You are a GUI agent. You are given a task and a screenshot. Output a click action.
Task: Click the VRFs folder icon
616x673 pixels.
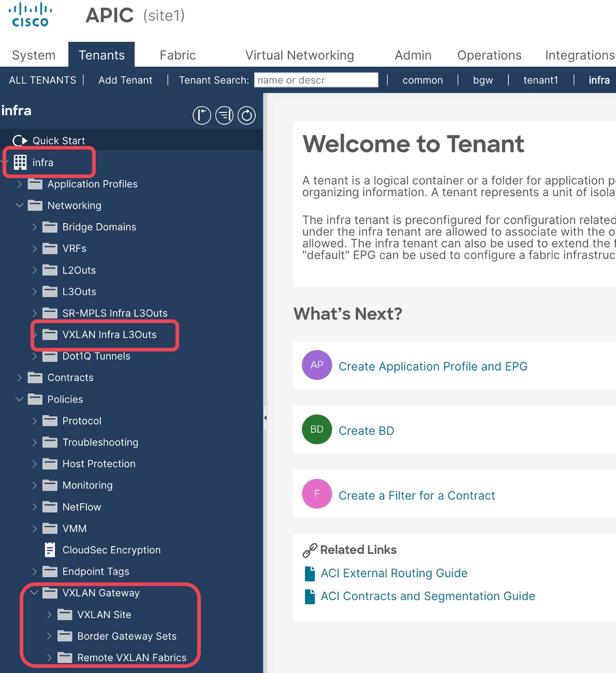click(x=50, y=248)
